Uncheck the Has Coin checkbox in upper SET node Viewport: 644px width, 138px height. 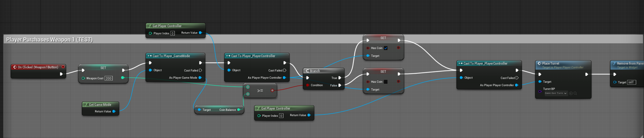tap(386, 48)
